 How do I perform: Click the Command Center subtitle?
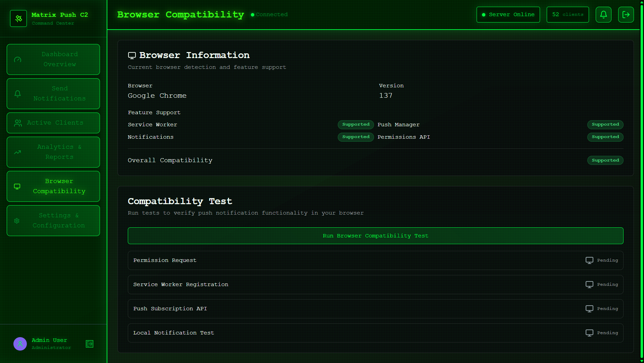point(53,24)
